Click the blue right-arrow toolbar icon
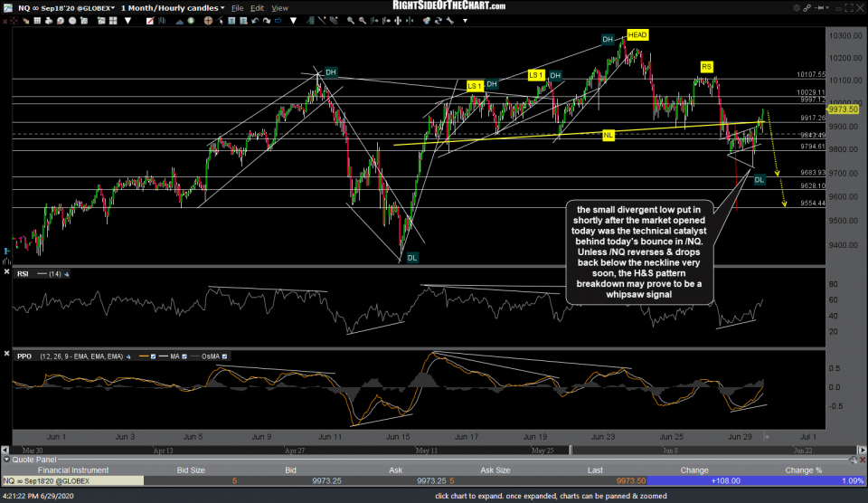This screenshot has height=503, width=868. [278, 21]
